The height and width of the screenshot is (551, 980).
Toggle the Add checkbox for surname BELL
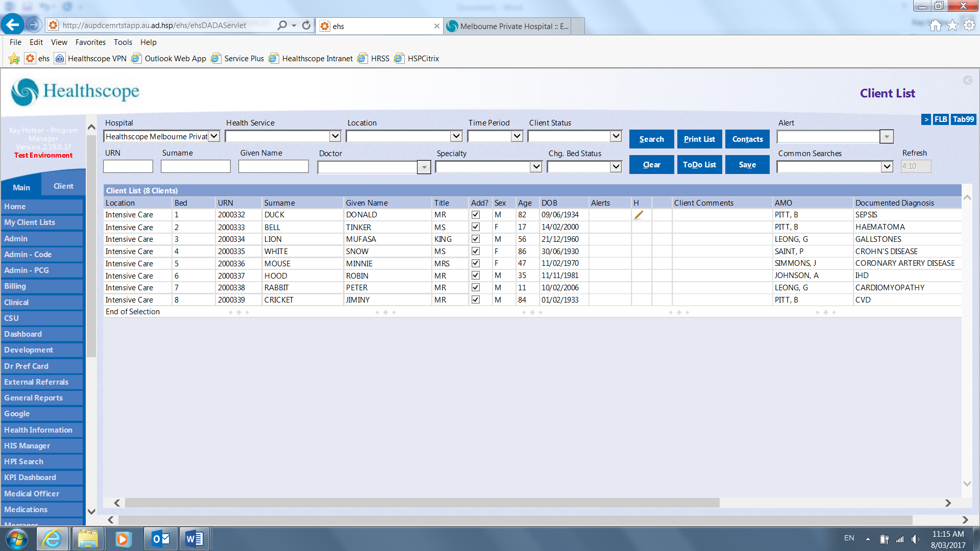(475, 227)
